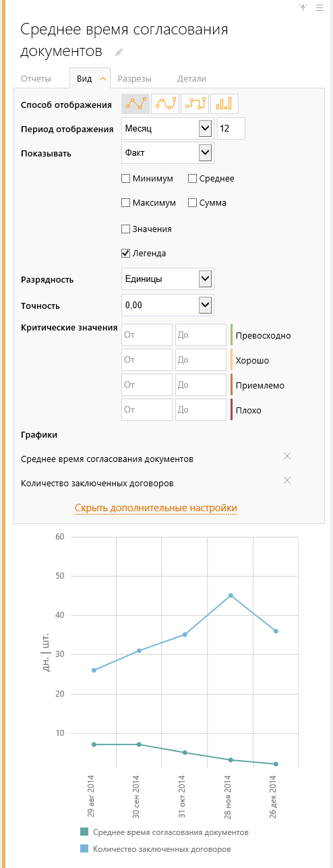Select the bar chart display style
The width and height of the screenshot is (333, 868).
[x=224, y=103]
